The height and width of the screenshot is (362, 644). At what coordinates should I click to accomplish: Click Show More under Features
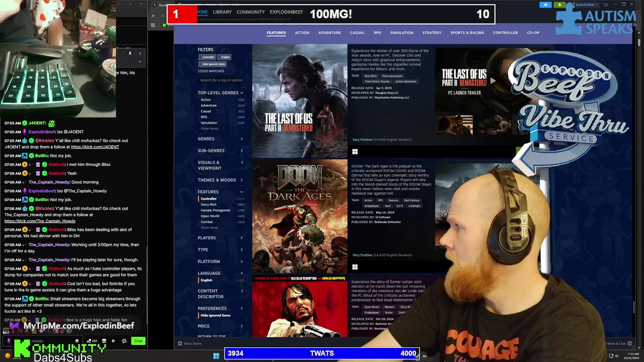click(x=209, y=228)
